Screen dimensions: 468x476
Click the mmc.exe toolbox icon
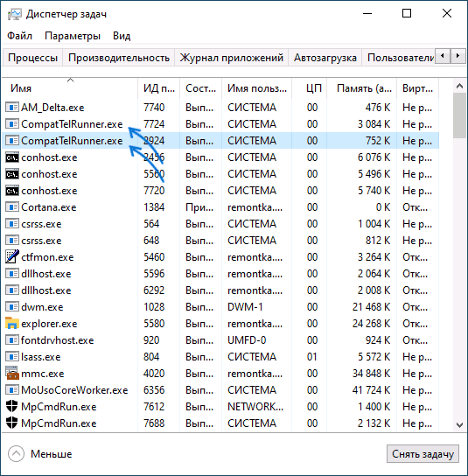tap(12, 373)
